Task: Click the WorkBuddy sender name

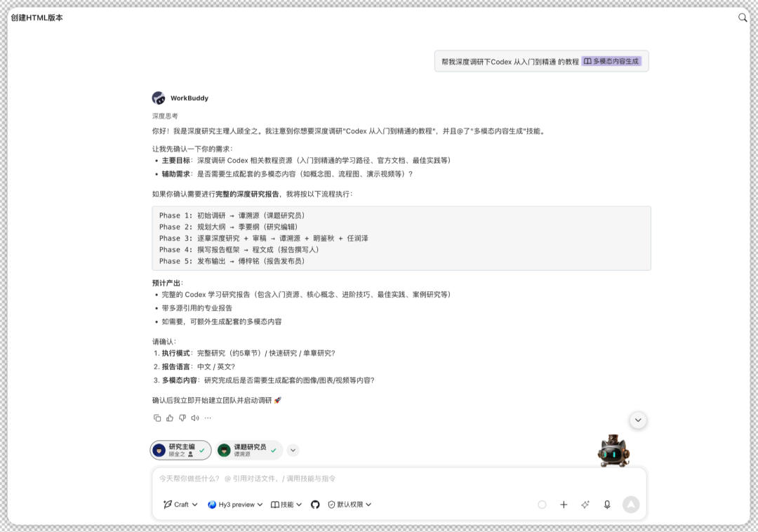Action: pyautogui.click(x=189, y=98)
